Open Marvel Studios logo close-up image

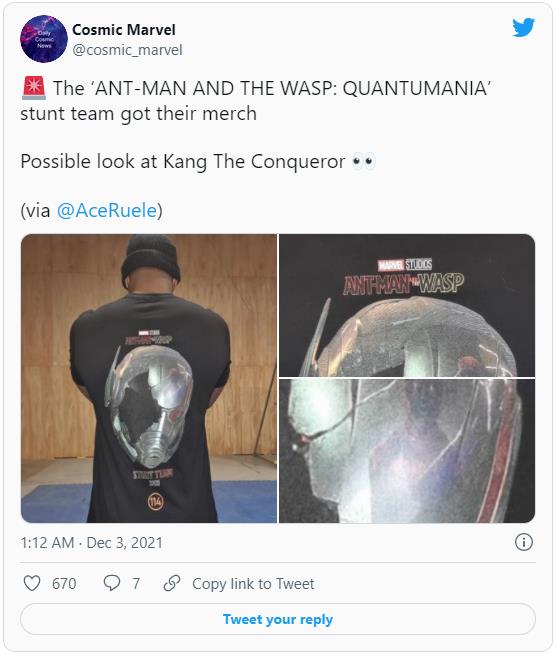click(407, 305)
